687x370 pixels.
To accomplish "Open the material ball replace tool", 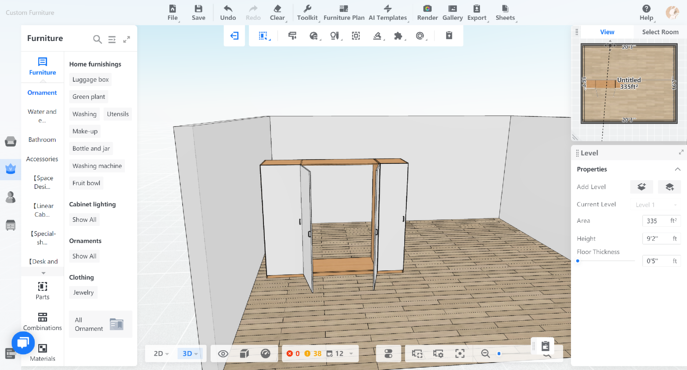I will [x=314, y=36].
